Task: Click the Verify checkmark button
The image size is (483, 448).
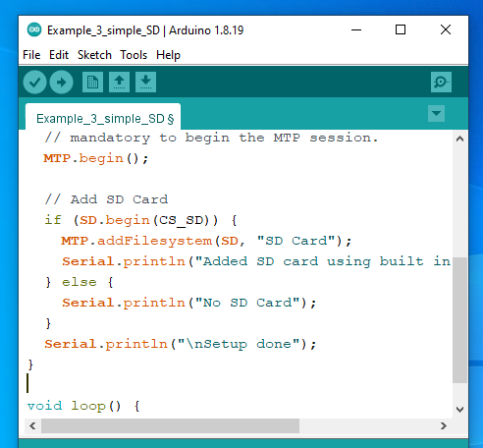Action: tap(34, 83)
